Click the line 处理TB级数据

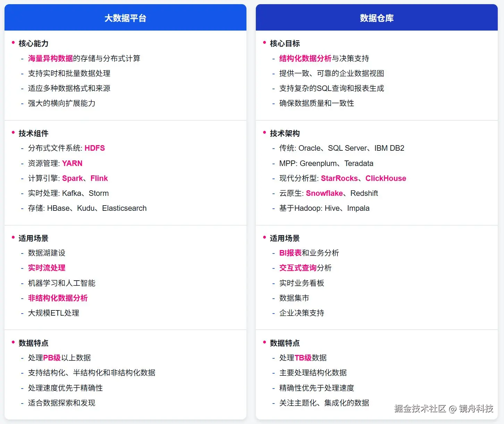coord(303,358)
